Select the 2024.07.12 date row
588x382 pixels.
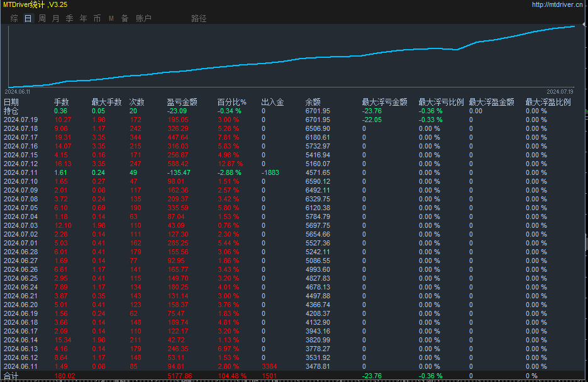tap(292, 164)
